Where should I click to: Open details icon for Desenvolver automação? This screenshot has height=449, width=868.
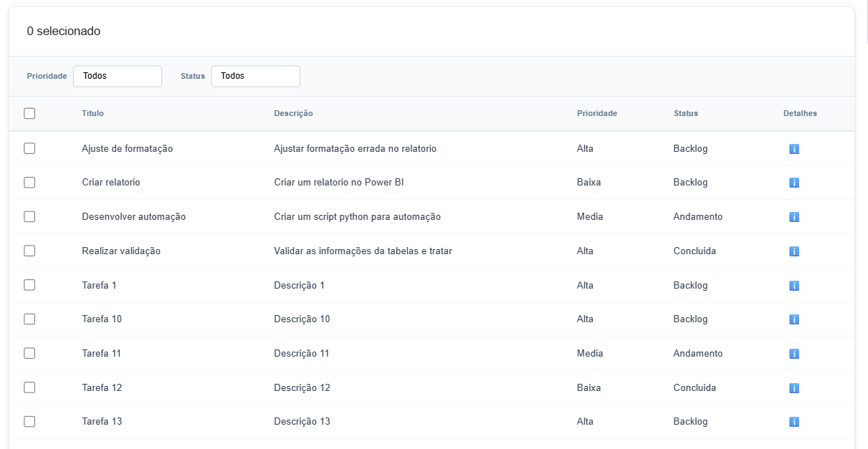click(x=793, y=217)
